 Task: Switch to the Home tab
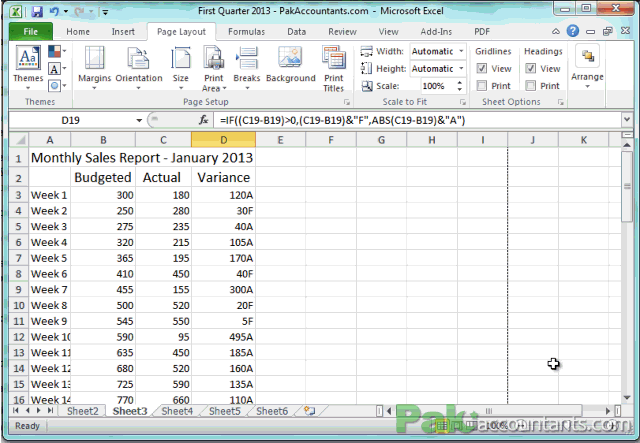coord(78,31)
